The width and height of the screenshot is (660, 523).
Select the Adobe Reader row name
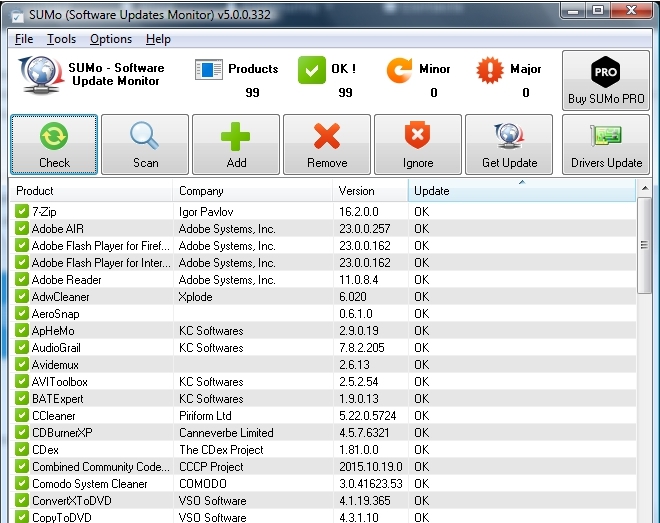coord(67,280)
